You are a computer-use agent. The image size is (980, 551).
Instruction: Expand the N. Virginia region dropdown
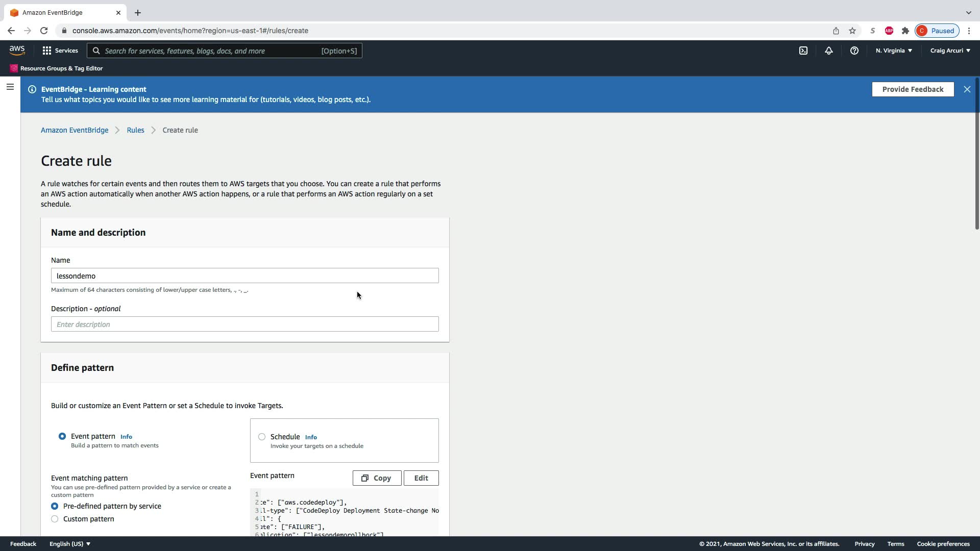(894, 51)
